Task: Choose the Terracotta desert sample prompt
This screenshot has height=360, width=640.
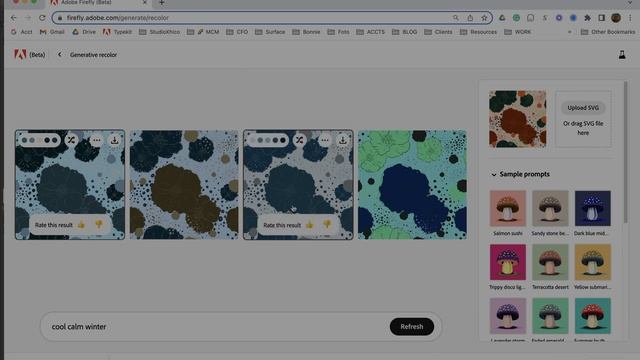Action: 550,267
